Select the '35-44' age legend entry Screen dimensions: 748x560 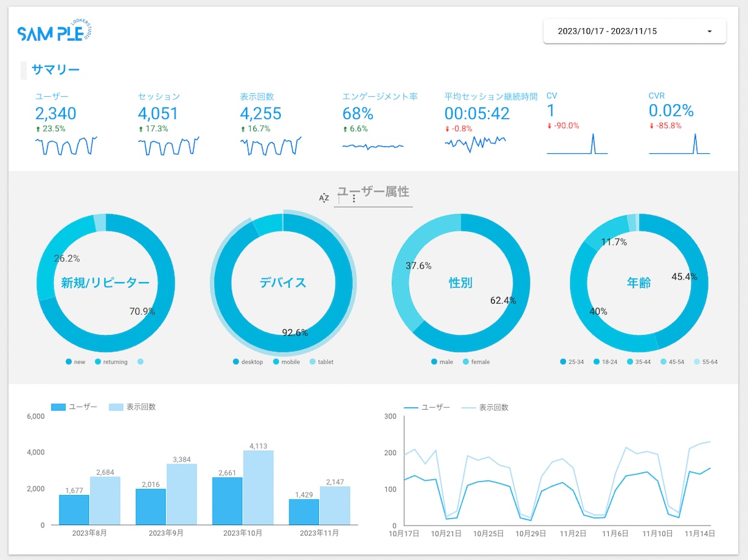(639, 362)
